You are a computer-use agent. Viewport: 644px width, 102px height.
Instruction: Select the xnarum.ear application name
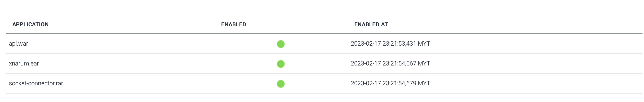coord(24,63)
